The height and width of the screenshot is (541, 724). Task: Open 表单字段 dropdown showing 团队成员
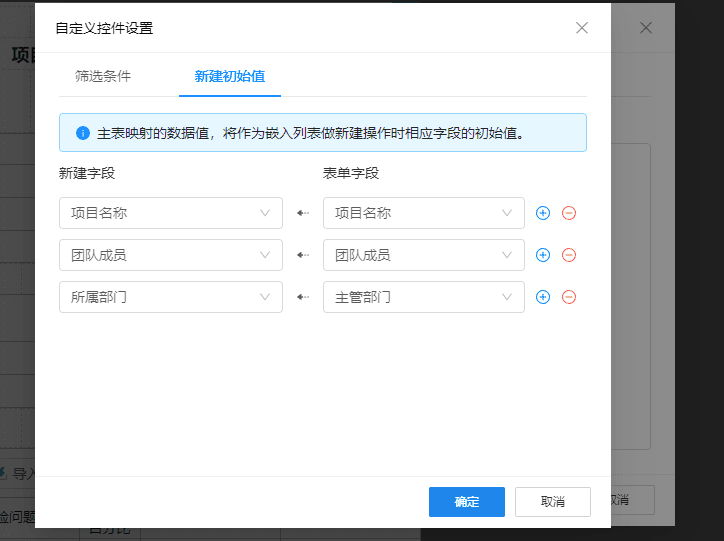tap(424, 255)
